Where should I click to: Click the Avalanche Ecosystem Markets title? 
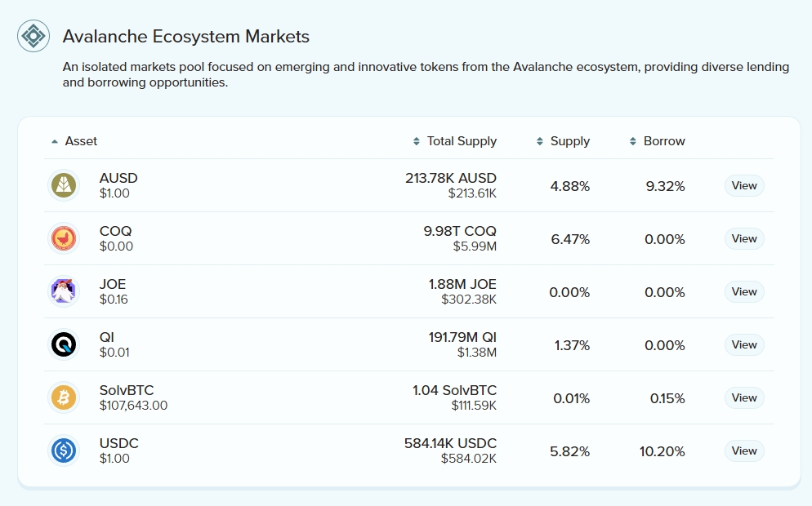tap(186, 36)
